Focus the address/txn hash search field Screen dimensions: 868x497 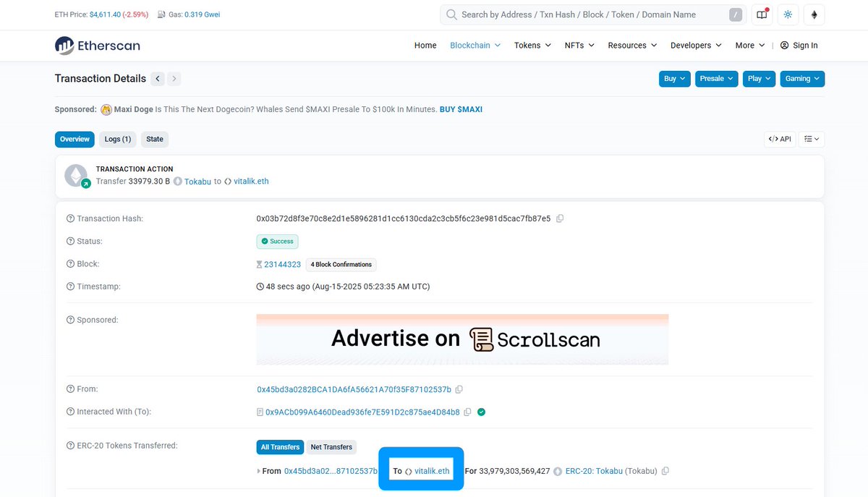click(593, 14)
